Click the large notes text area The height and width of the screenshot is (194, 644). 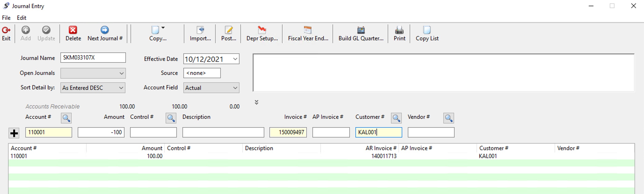444,72
